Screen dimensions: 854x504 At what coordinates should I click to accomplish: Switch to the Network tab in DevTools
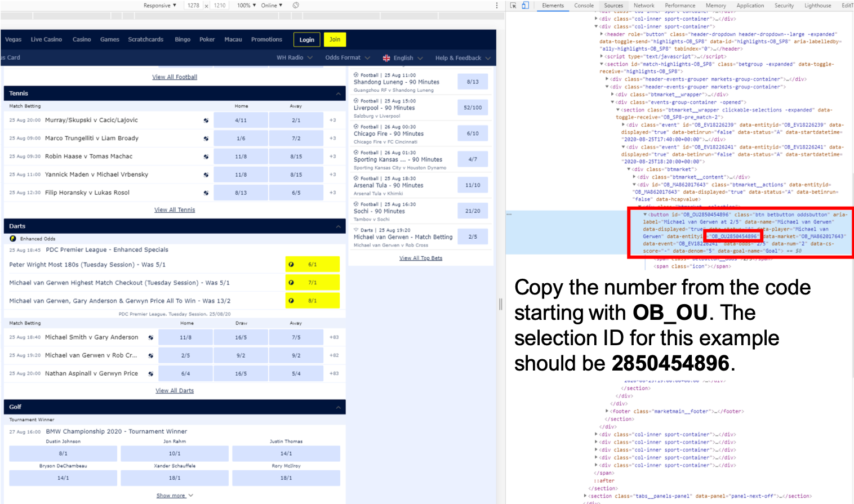(x=644, y=6)
